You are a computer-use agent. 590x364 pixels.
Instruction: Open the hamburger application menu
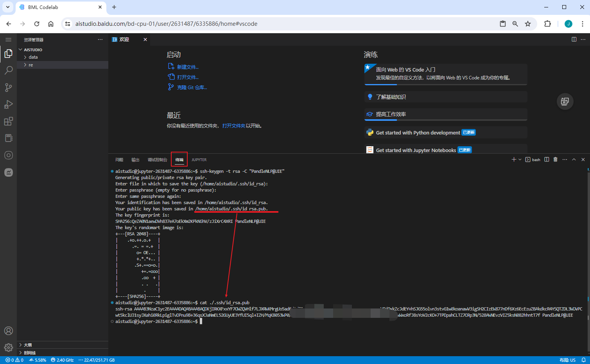pos(8,39)
